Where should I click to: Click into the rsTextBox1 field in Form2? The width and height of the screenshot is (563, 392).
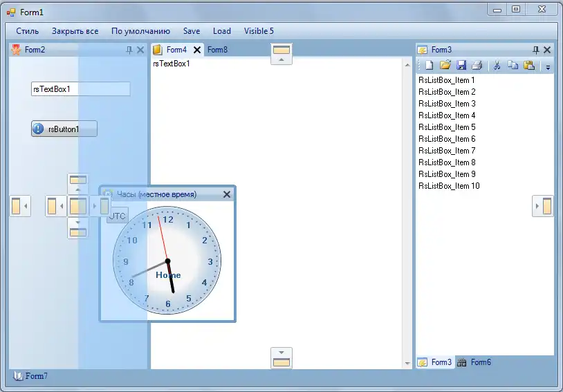tap(81, 89)
